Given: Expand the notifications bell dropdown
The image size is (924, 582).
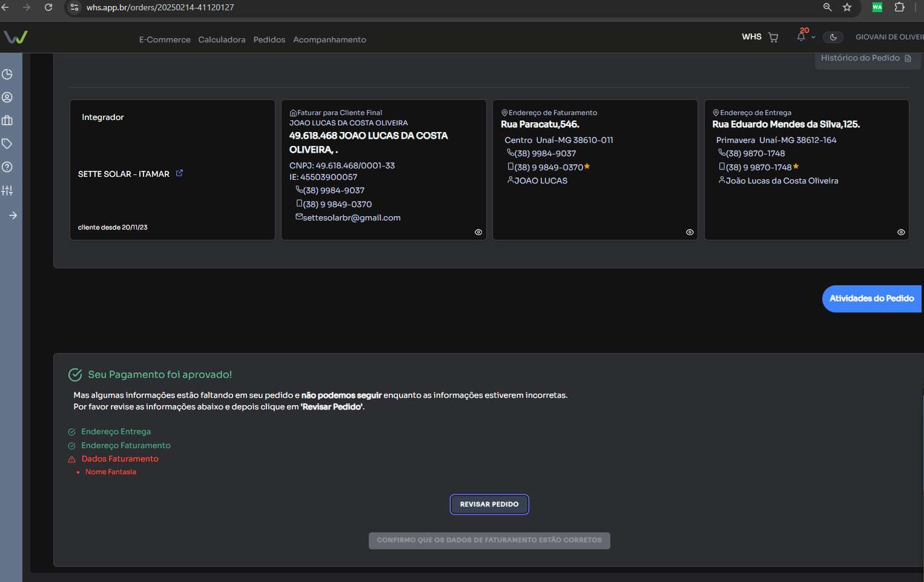Looking at the screenshot, I should point(805,37).
